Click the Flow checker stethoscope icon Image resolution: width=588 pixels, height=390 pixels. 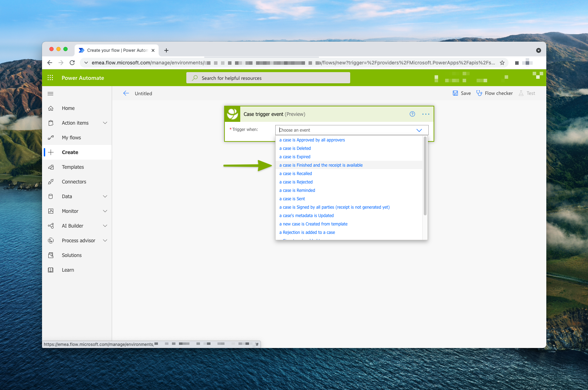479,93
